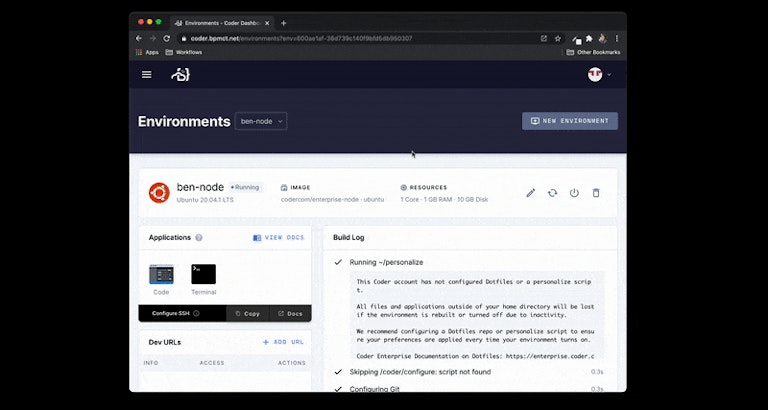The width and height of the screenshot is (768, 410).
Task: Click the 1 Core 1 GB RAM resources text
Action: click(x=444, y=199)
